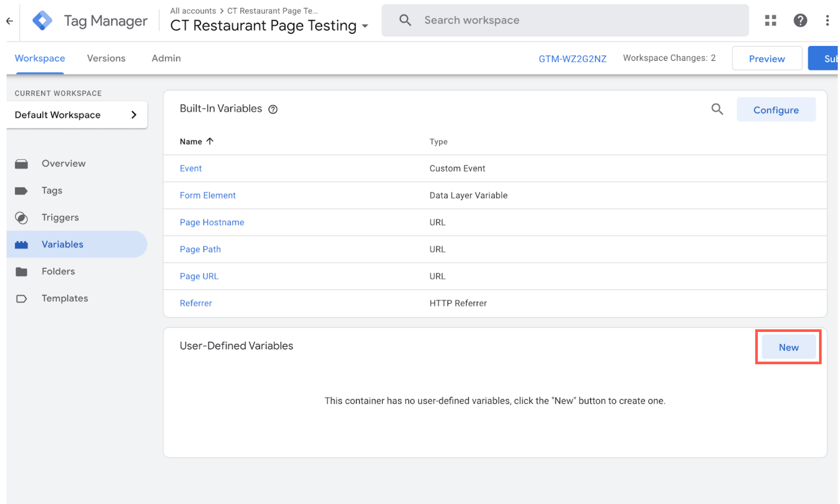
Task: Click the HTTP Referrer type cell
Action: pyautogui.click(x=458, y=303)
